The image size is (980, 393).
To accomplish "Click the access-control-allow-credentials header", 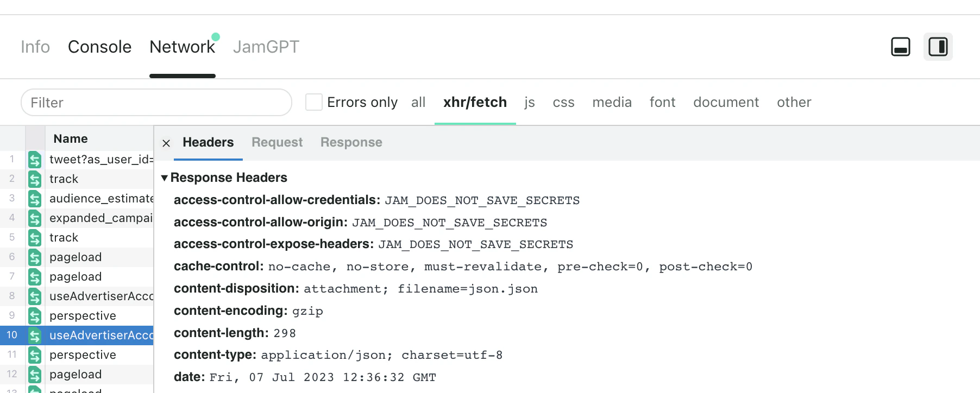I will click(376, 200).
